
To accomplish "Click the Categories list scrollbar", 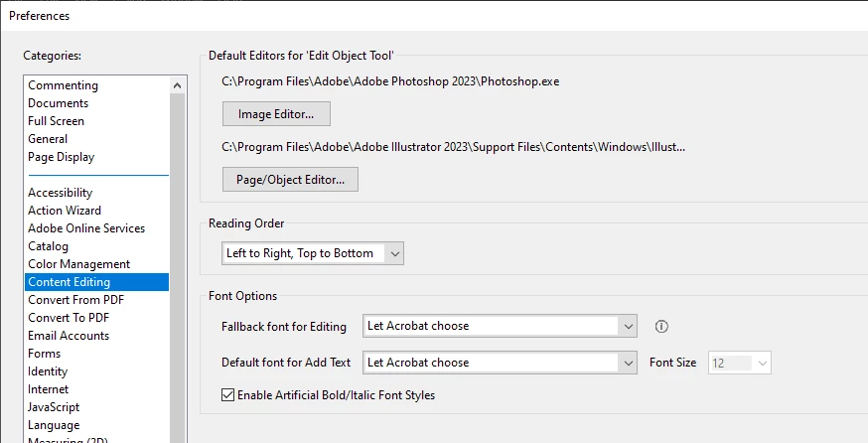I will pyautogui.click(x=178, y=258).
